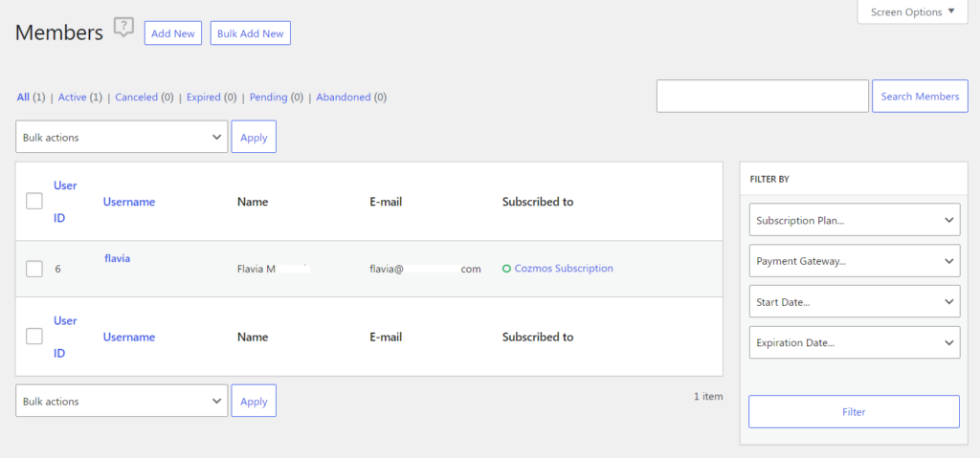Open the bottom Bulk actions dropdown
The height and width of the screenshot is (458, 980).
[122, 401]
